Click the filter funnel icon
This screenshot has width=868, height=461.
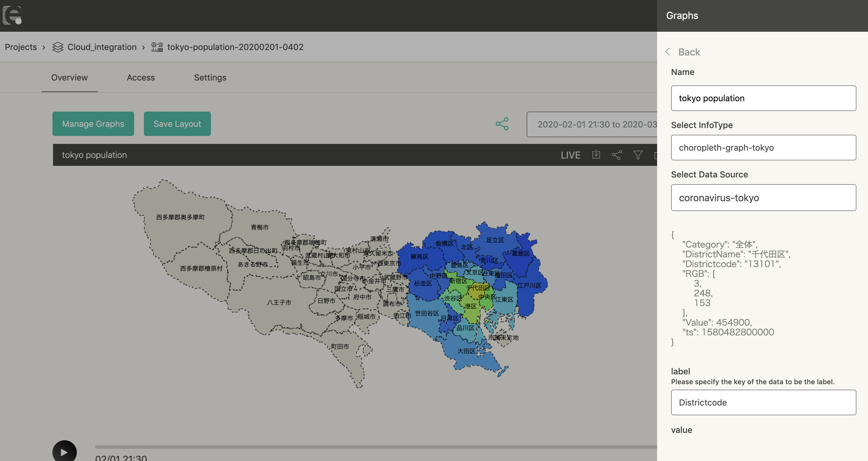point(638,155)
